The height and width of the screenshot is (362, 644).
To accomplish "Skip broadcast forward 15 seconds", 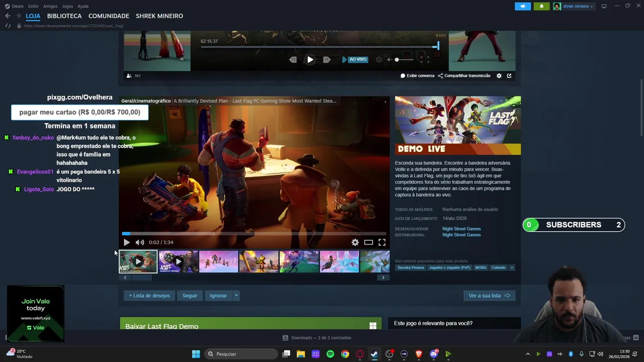I will 326,59.
